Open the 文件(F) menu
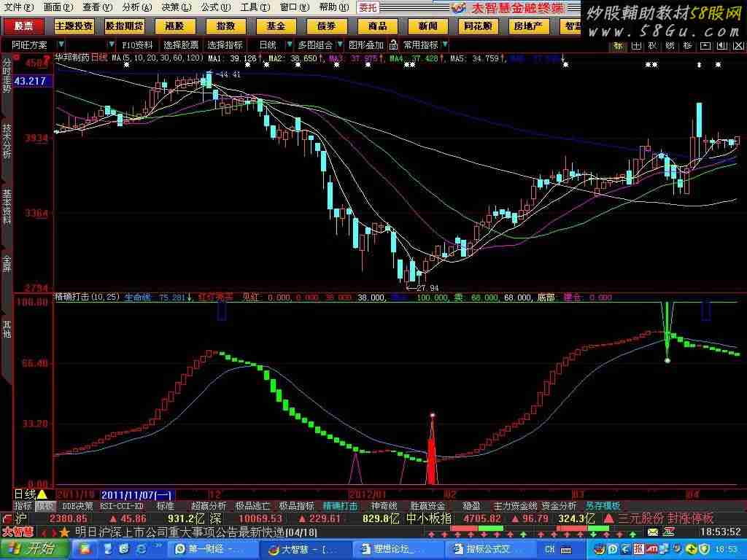 (18, 7)
